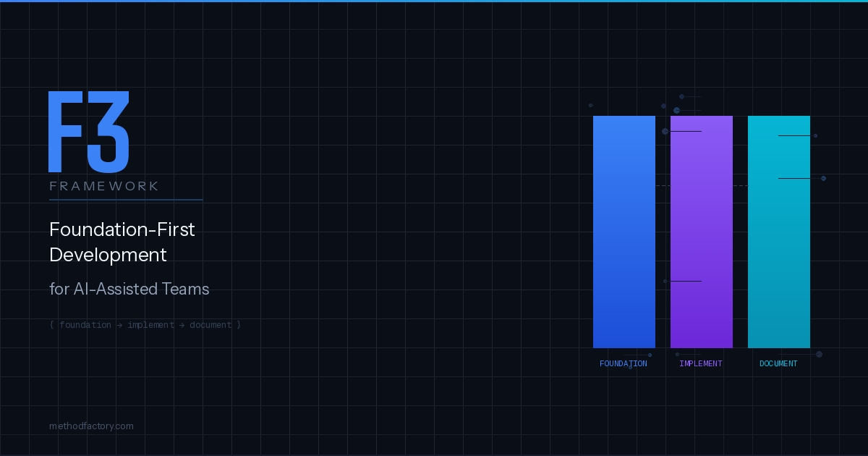Select the cyan Document bar
Image resolution: width=868 pixels, height=456 pixels.
tap(778, 232)
